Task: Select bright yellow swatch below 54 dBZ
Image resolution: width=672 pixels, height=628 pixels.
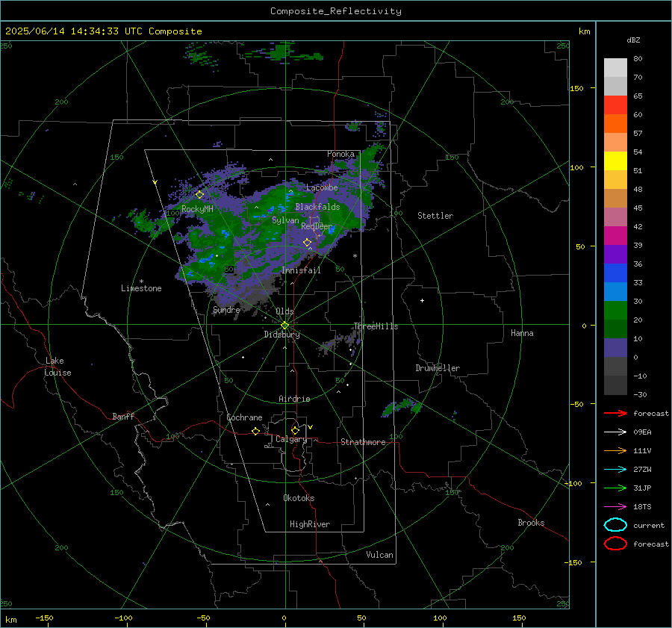Action: point(615,161)
